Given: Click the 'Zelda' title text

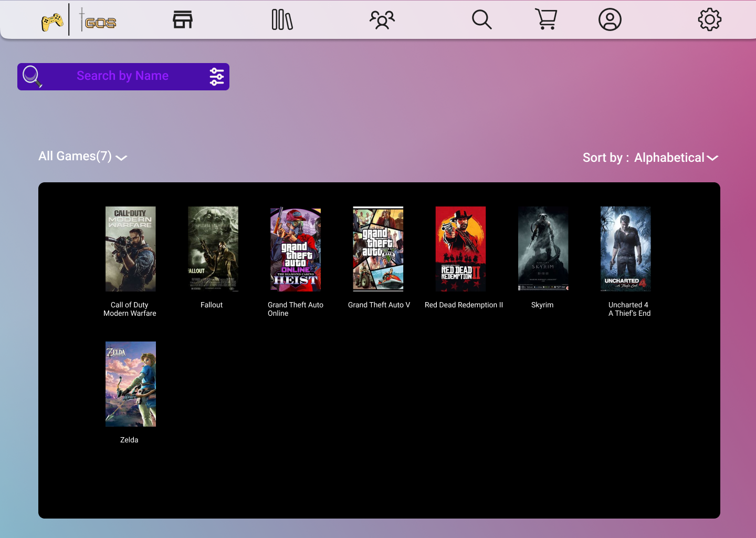Looking at the screenshot, I should [129, 440].
